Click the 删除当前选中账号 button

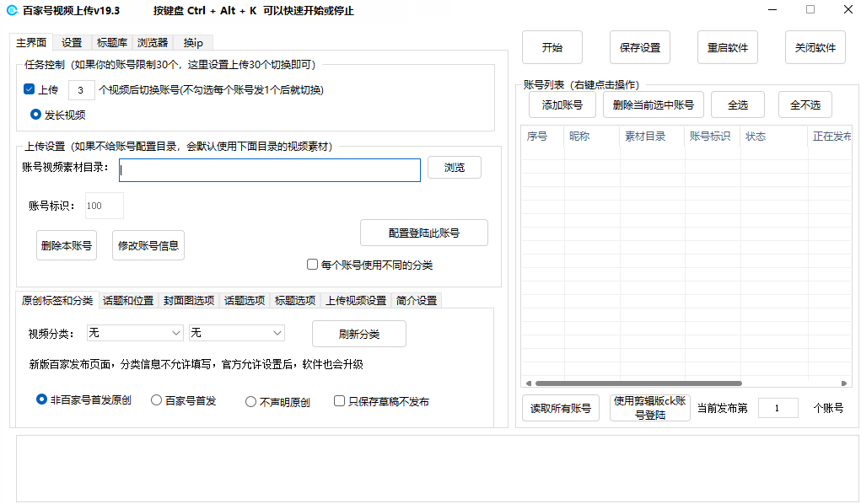[654, 105]
